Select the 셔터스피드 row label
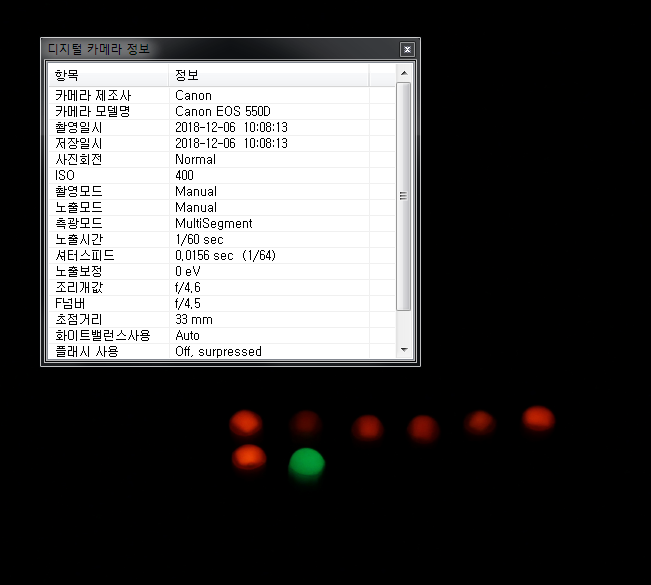The image size is (651, 585). click(85, 255)
